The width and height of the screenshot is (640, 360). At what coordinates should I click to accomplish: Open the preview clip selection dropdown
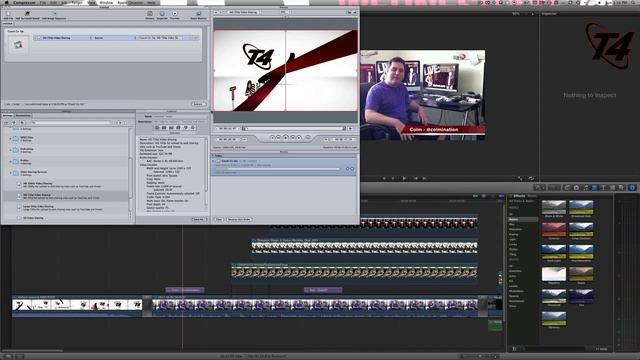243,12
